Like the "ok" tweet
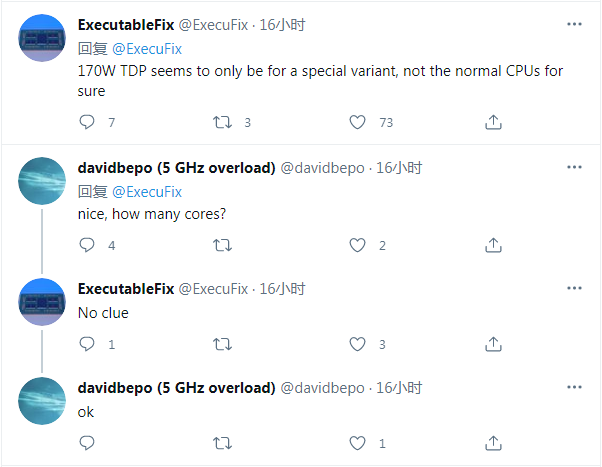Image resolution: width=602 pixels, height=467 pixels. (358, 442)
